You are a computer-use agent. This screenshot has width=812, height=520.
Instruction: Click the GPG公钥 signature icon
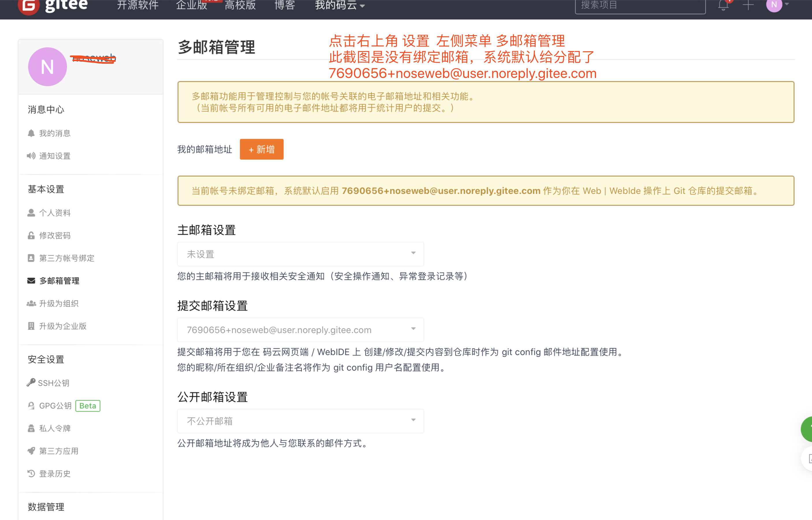(31, 405)
